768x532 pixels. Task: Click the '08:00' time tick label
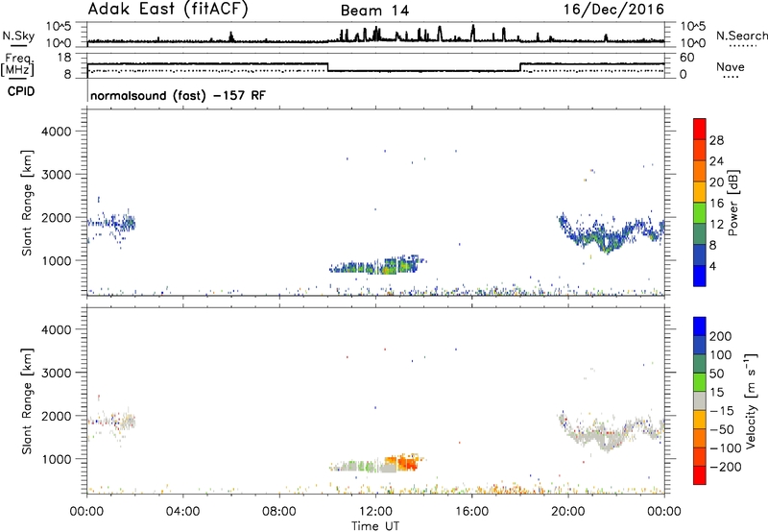click(x=278, y=512)
